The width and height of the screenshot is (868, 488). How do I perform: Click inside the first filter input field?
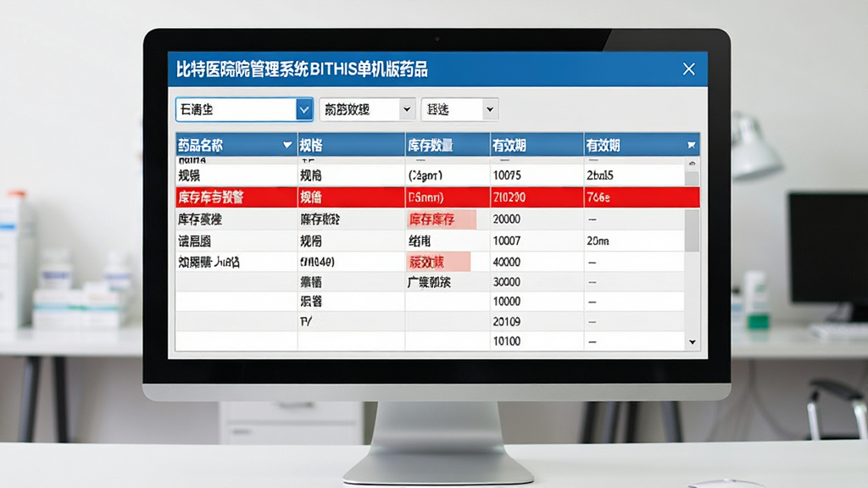[x=236, y=109]
